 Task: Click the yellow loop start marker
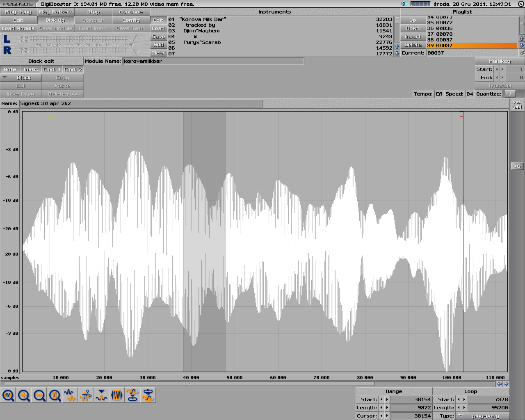pyautogui.click(x=52, y=114)
